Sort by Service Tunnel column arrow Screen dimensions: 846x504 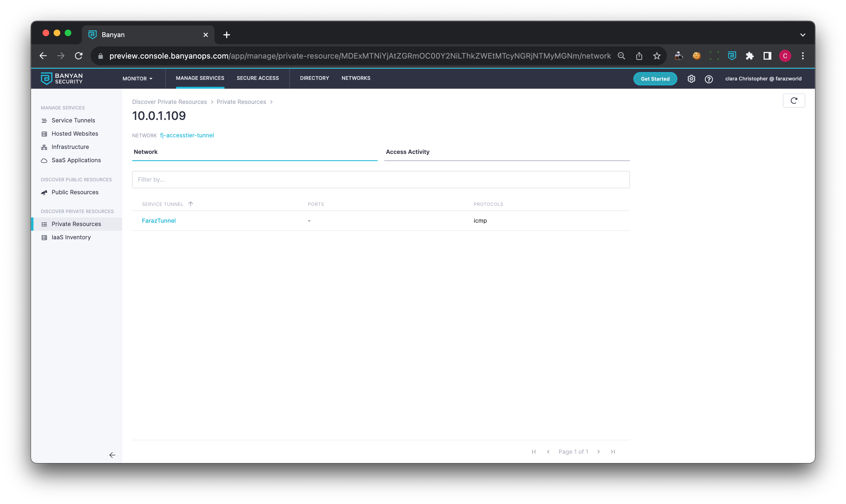pos(190,204)
